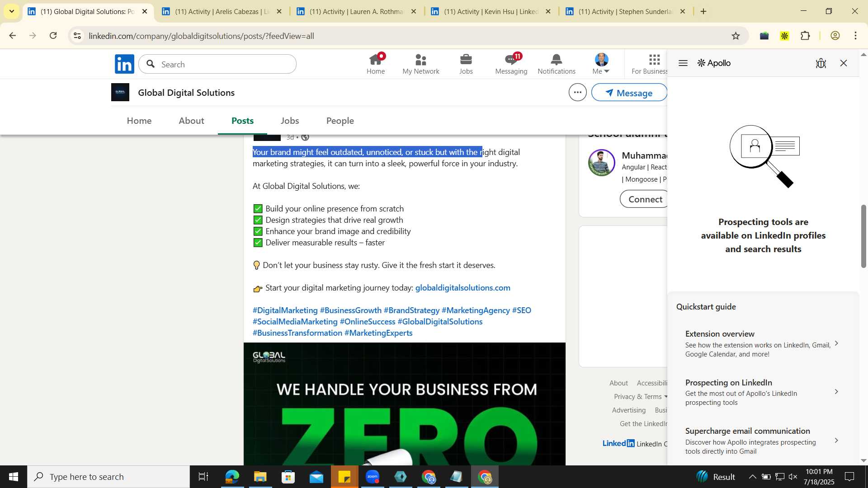
Task: Expand Prospecting on LinkedIn guide
Action: [763, 392]
